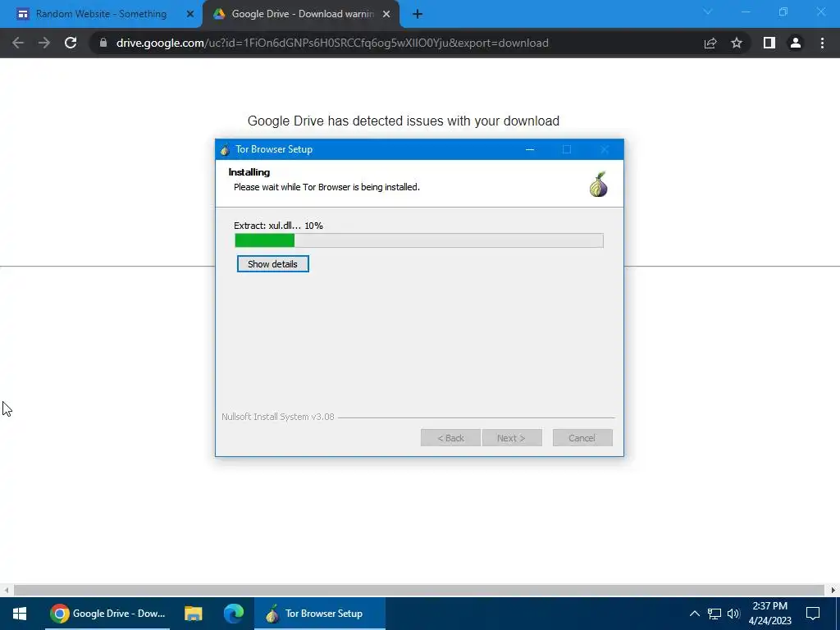The width and height of the screenshot is (840, 630).
Task: Minimize the Chrome window
Action: click(x=746, y=11)
